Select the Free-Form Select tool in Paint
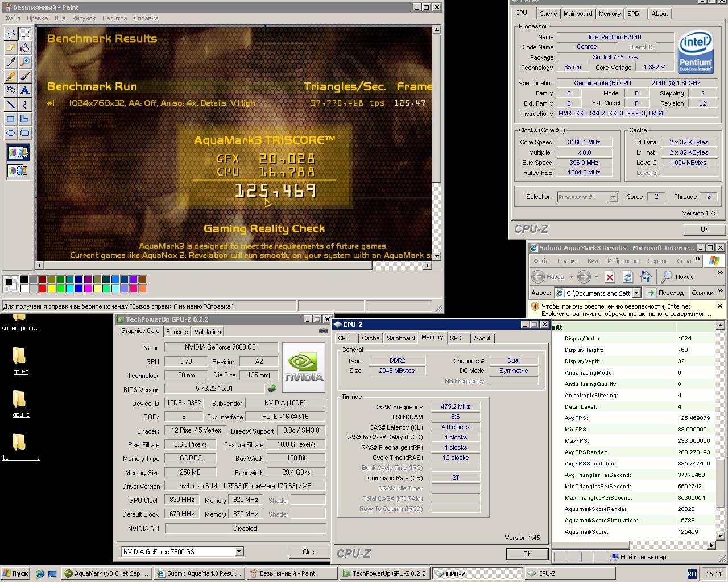Screen dimensions: 728x582 click(11, 34)
